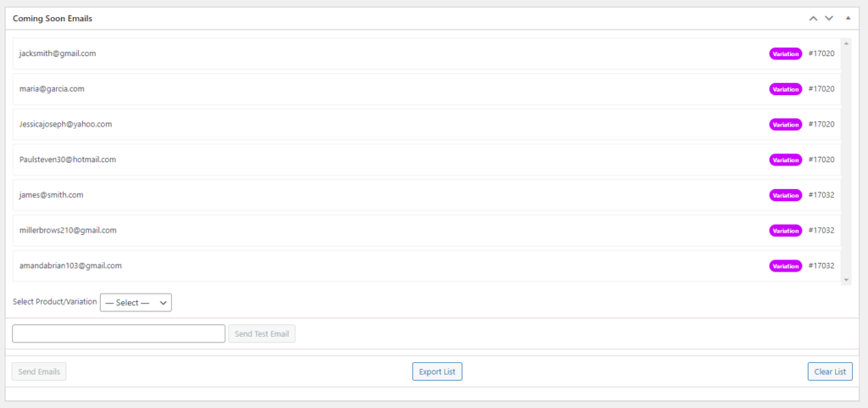Click the Send Emails button
This screenshot has width=868, height=408.
click(39, 372)
